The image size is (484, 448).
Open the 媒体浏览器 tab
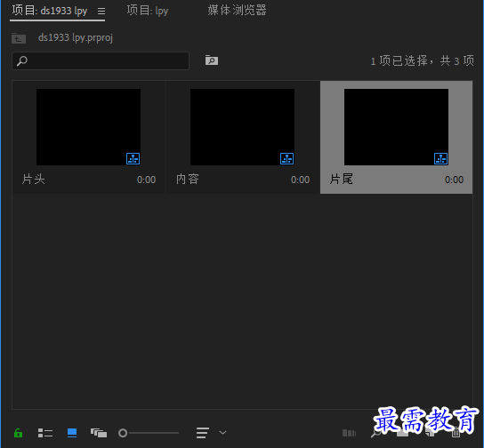point(237,10)
